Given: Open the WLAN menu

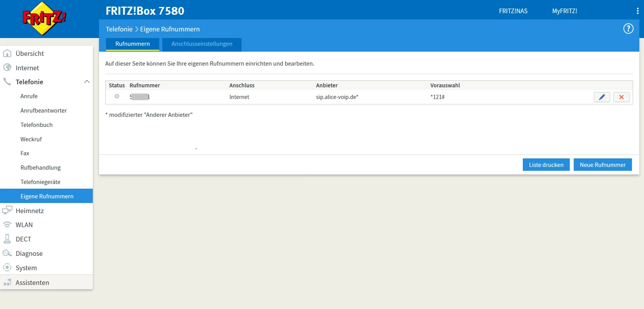Looking at the screenshot, I should (x=24, y=225).
